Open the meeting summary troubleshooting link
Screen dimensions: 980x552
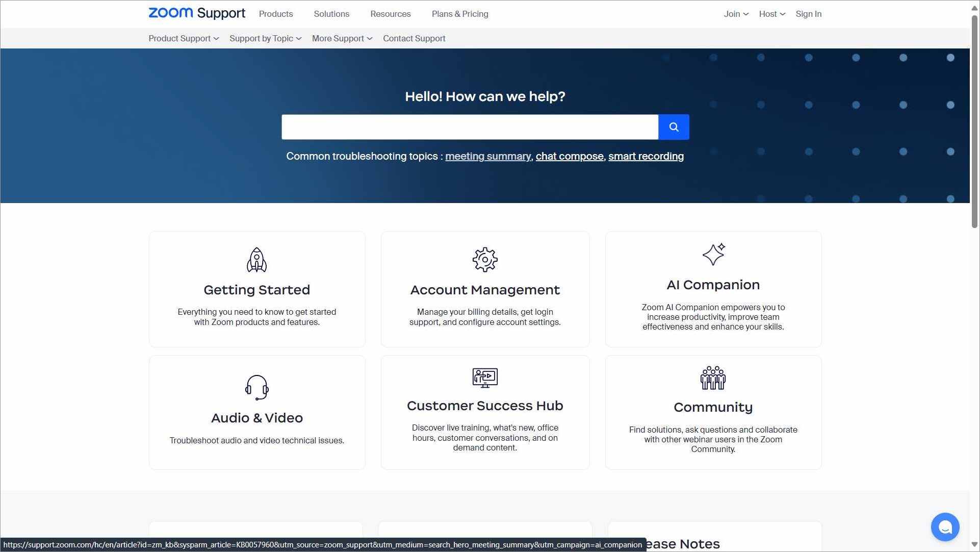[x=488, y=156]
